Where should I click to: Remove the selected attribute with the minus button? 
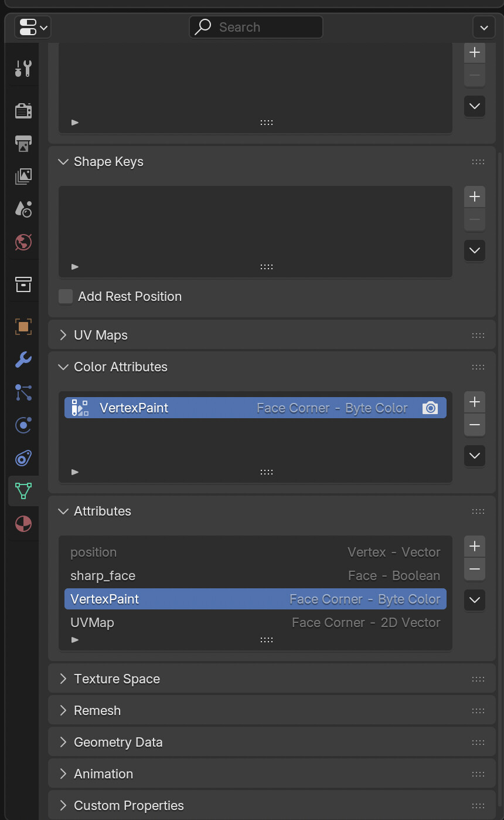tap(475, 570)
